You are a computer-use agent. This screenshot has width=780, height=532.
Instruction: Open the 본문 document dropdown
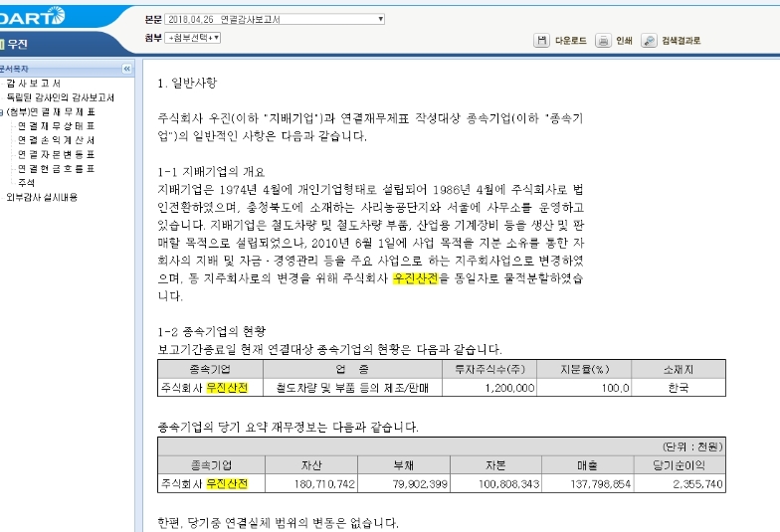click(x=275, y=20)
